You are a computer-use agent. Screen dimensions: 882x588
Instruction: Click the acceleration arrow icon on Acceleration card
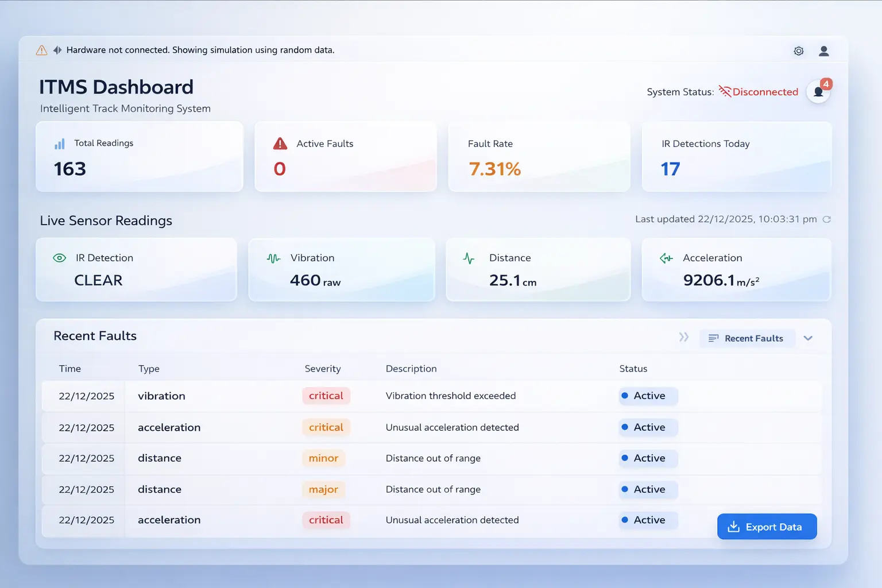coord(666,258)
